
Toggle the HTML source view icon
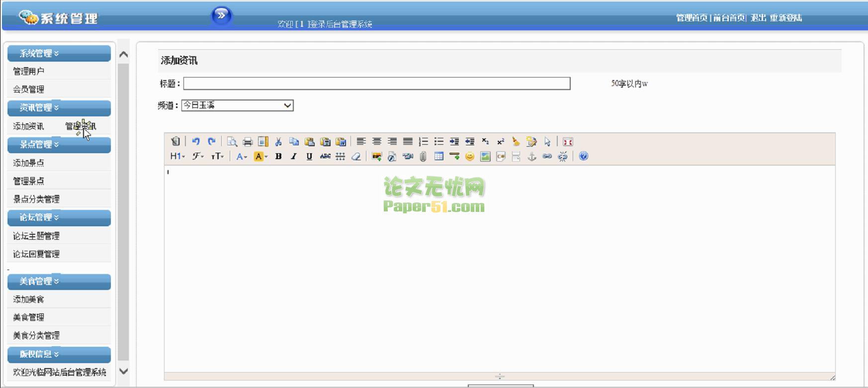(175, 141)
